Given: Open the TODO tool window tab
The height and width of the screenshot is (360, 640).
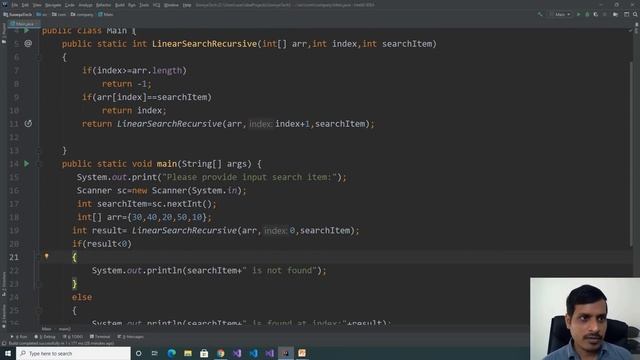Looking at the screenshot, I should click(73, 337).
